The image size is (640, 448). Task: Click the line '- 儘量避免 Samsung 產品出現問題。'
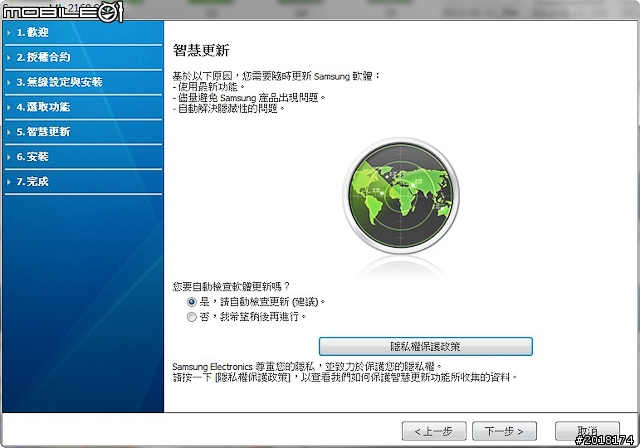tap(249, 98)
